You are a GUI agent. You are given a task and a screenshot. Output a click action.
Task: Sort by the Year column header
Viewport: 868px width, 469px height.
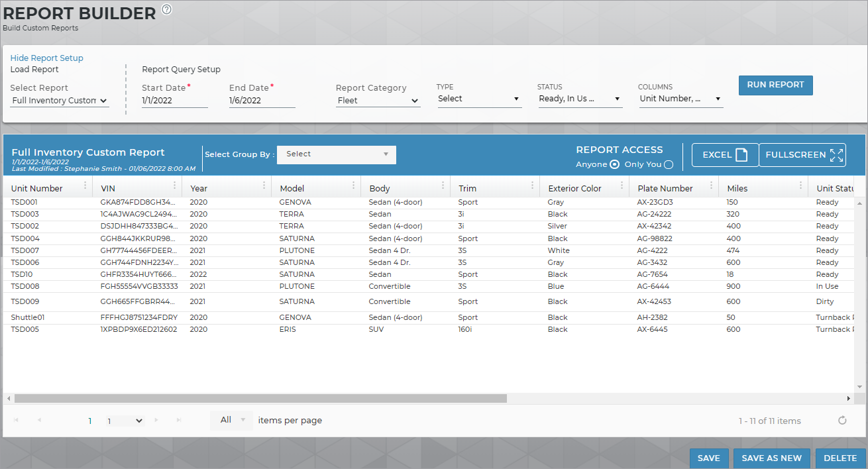click(x=199, y=189)
